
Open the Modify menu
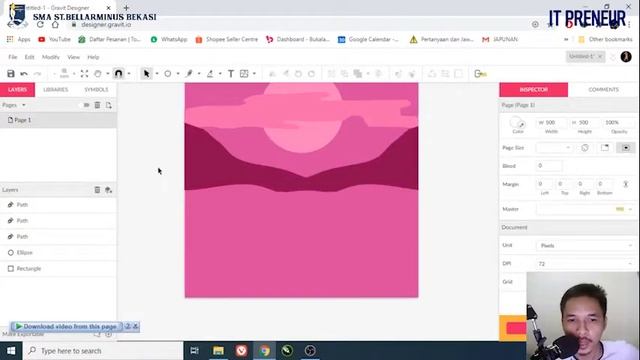[x=51, y=57]
